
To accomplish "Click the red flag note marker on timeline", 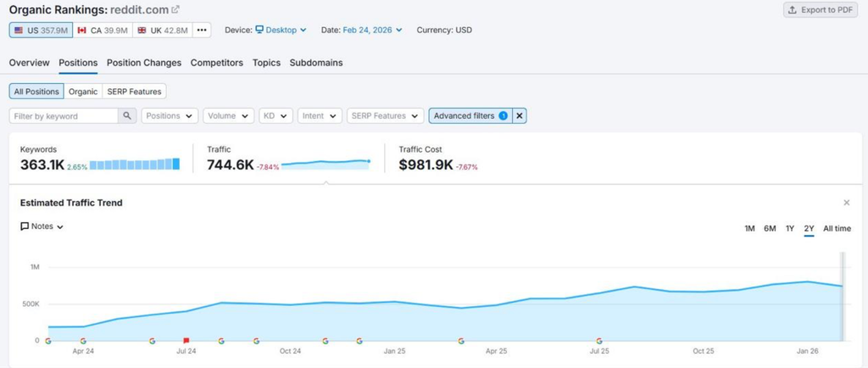I will [186, 341].
